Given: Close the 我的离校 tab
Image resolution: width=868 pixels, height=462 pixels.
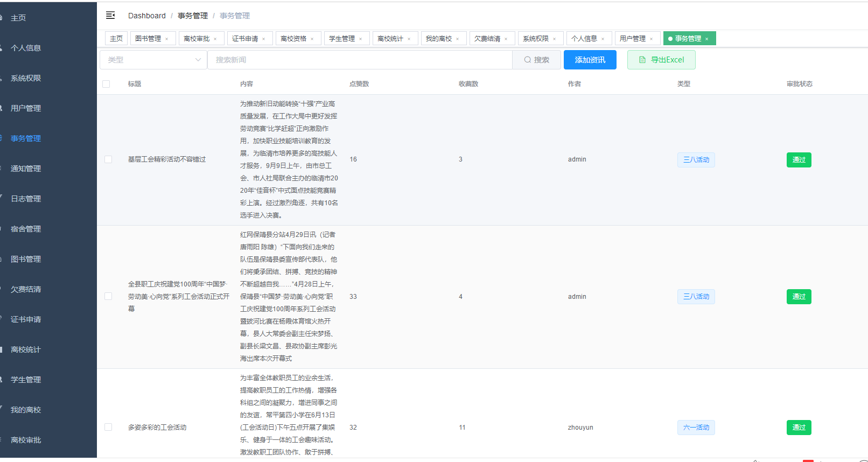Looking at the screenshot, I should (x=458, y=39).
